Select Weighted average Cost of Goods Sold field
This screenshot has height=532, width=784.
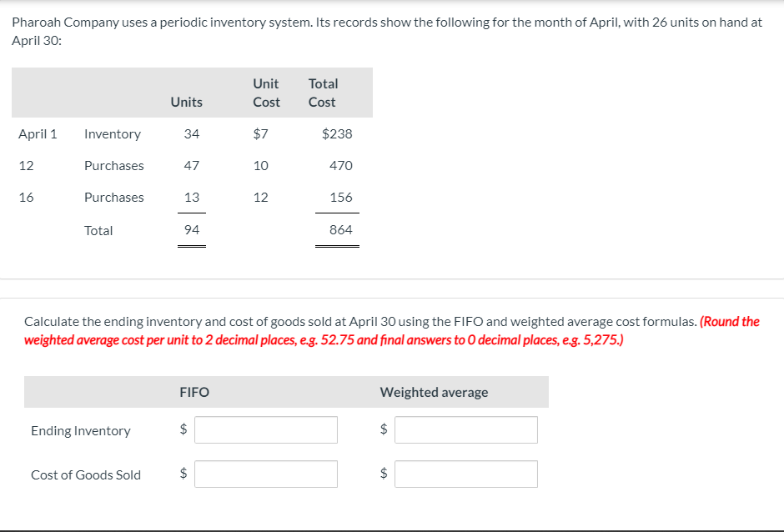[466, 474]
